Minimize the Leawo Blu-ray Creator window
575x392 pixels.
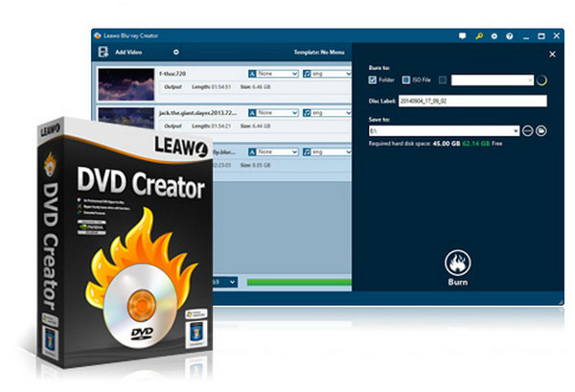click(526, 36)
